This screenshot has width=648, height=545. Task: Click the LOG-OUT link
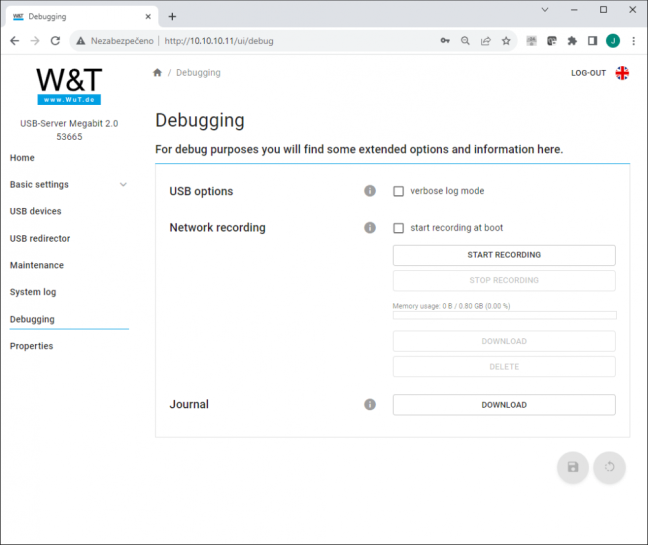pyautogui.click(x=588, y=73)
